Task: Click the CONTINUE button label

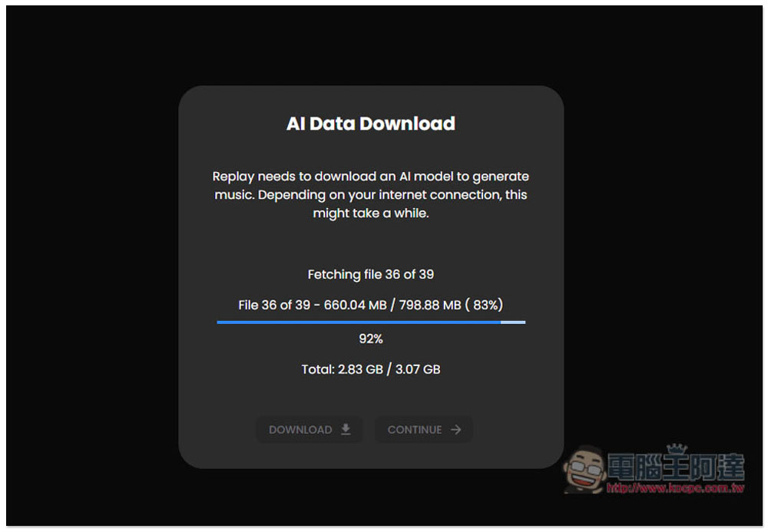Action: (x=415, y=430)
